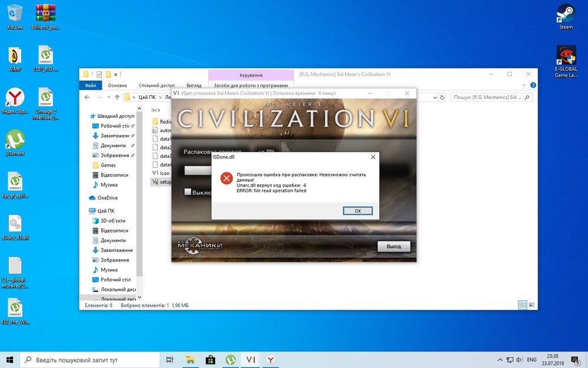
Task: Open the Файл menu in Explorer
Action: [x=91, y=85]
